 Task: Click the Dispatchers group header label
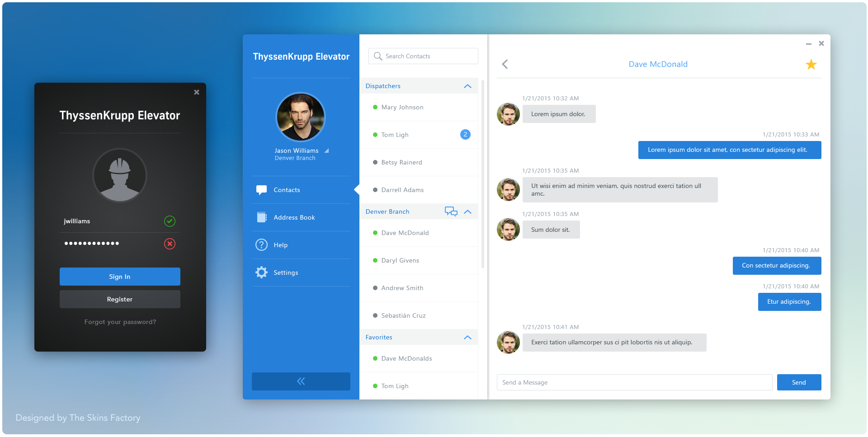[x=383, y=86]
